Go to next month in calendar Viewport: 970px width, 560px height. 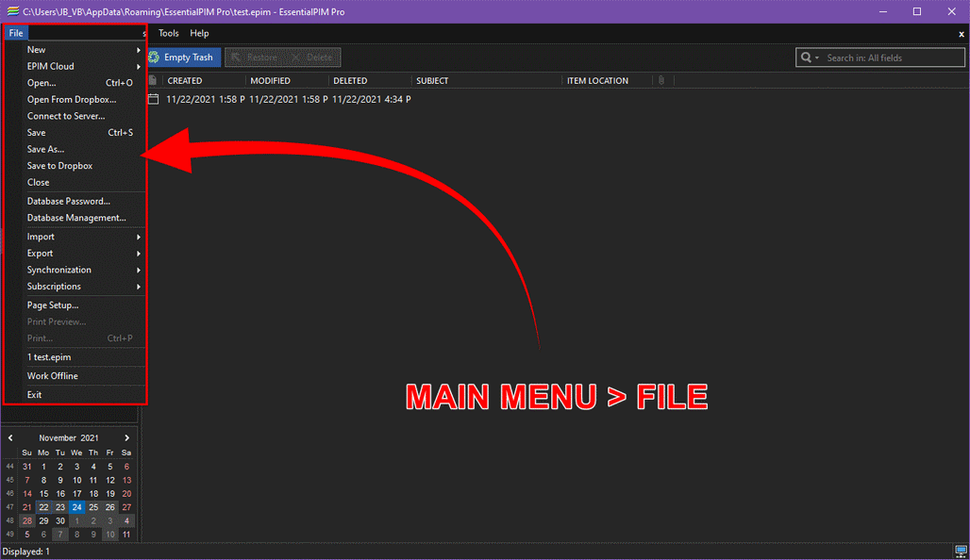pos(126,437)
